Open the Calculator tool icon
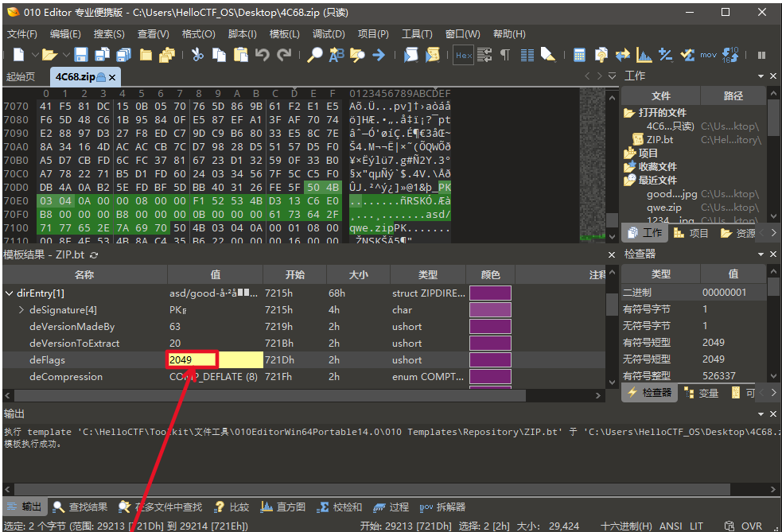The image size is (782, 532). pyautogui.click(x=579, y=55)
